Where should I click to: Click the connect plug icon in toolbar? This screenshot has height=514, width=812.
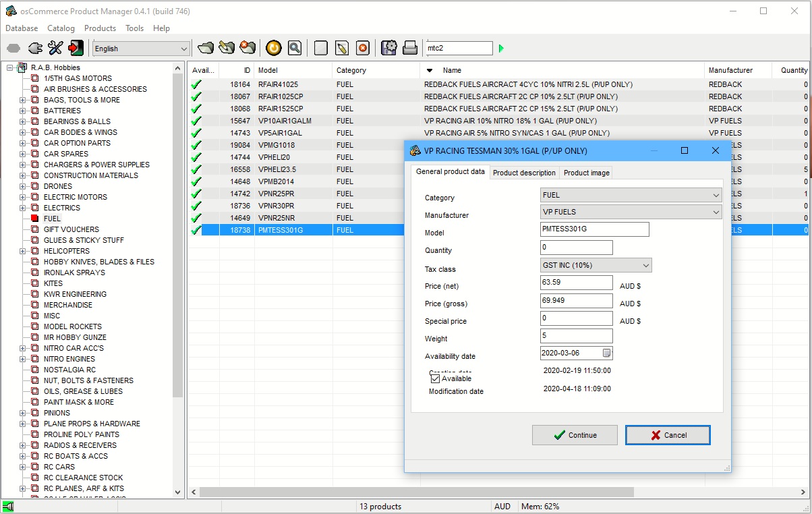pyautogui.click(x=35, y=48)
